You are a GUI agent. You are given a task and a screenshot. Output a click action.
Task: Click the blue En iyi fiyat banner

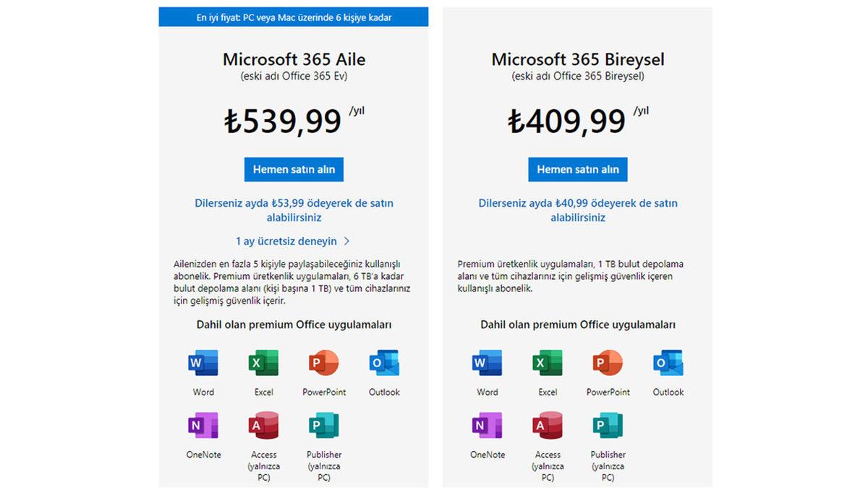[x=294, y=17]
